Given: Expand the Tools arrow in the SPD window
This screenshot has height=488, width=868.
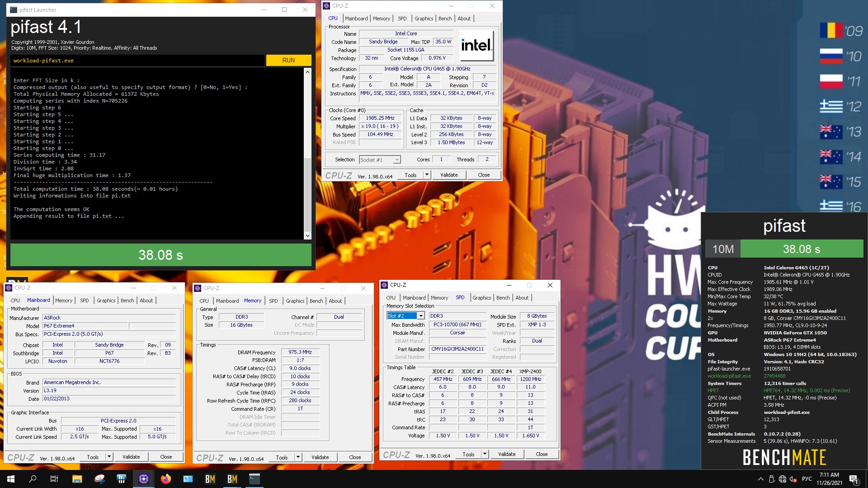Looking at the screenshot, I should tap(485, 454).
